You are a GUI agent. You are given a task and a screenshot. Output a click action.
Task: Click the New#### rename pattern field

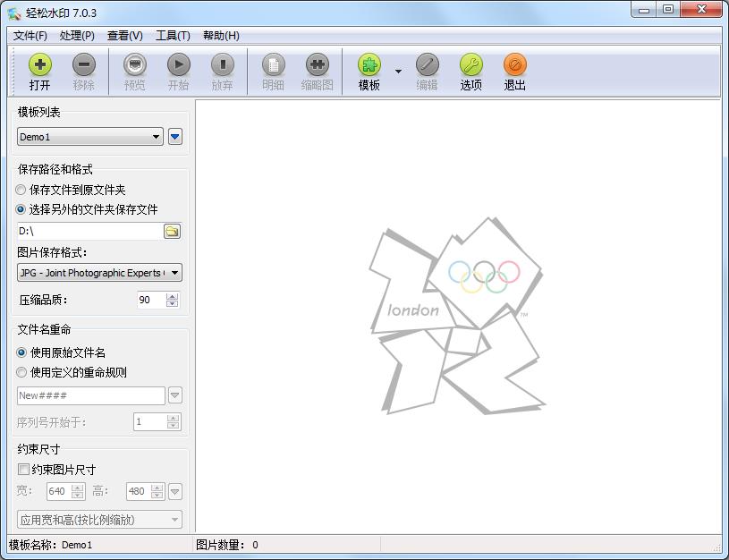click(91, 395)
